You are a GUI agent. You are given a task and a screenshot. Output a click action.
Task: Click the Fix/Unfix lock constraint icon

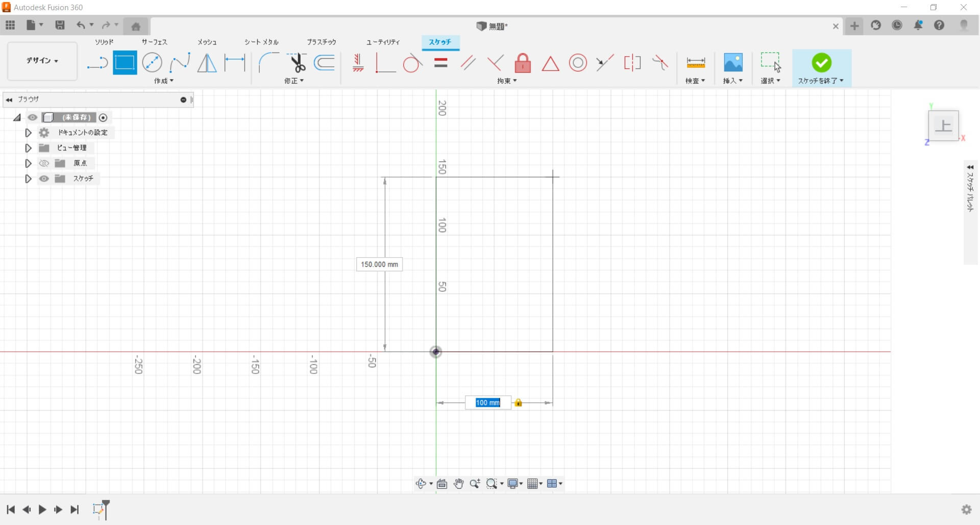523,63
